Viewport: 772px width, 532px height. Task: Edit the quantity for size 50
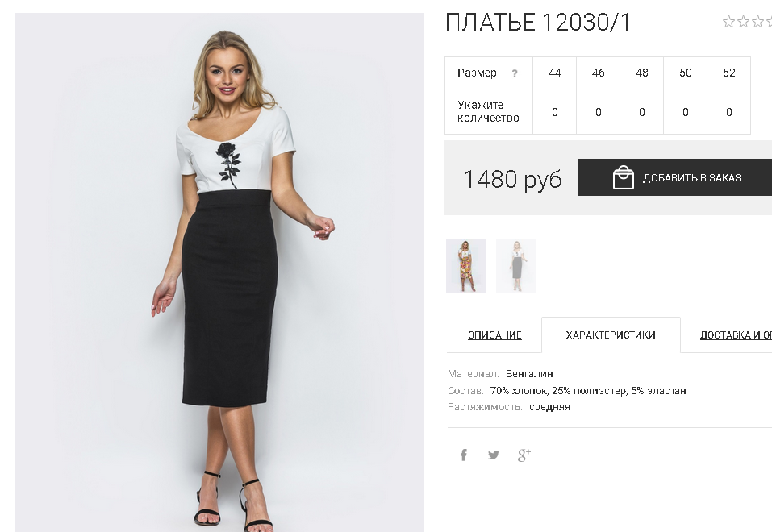(686, 112)
